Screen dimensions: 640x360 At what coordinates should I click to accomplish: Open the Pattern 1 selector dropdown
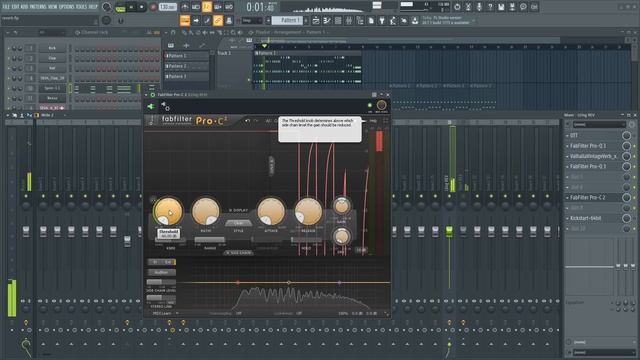tap(287, 20)
